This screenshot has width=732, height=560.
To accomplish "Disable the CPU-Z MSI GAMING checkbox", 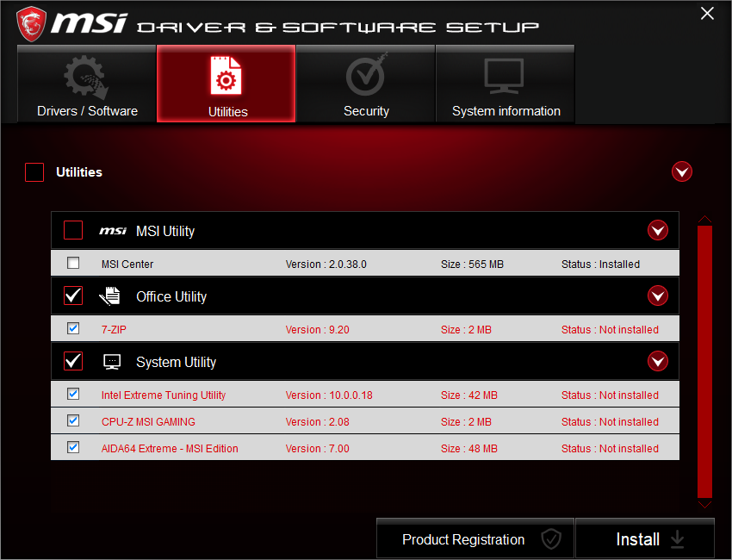I will click(x=73, y=420).
